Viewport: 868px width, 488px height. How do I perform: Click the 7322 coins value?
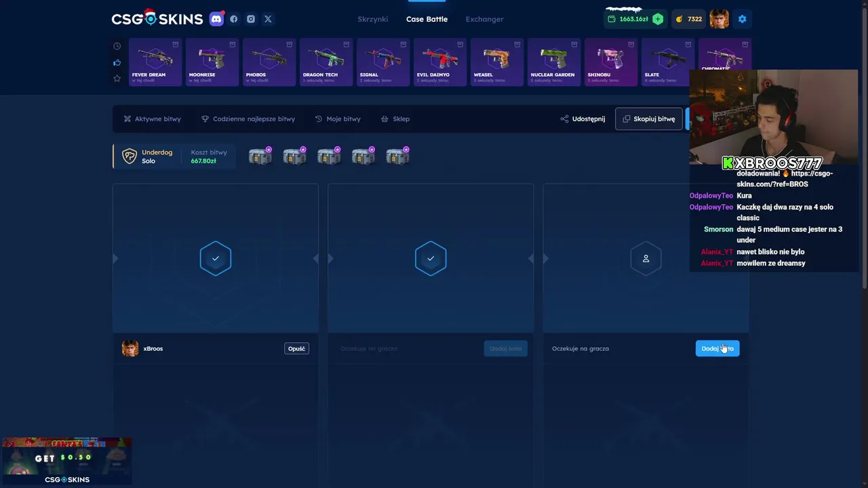(695, 19)
